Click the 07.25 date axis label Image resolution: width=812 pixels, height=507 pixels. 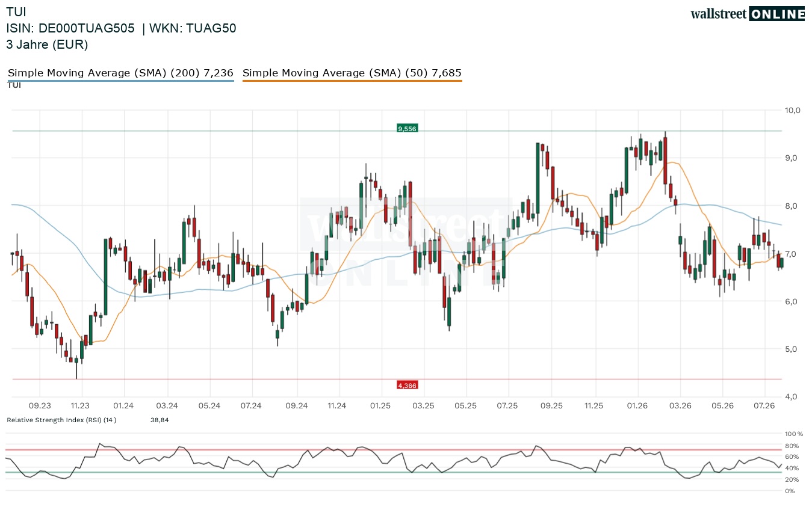[x=507, y=406]
